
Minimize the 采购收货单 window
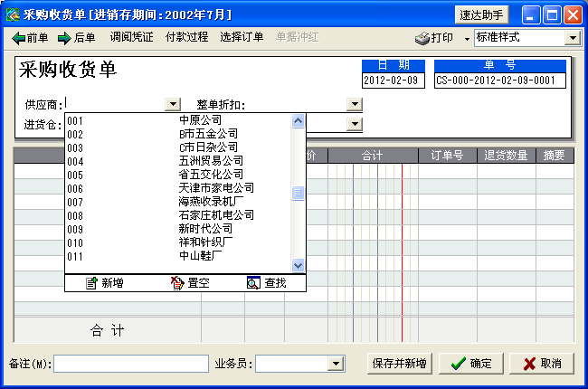[x=530, y=15]
